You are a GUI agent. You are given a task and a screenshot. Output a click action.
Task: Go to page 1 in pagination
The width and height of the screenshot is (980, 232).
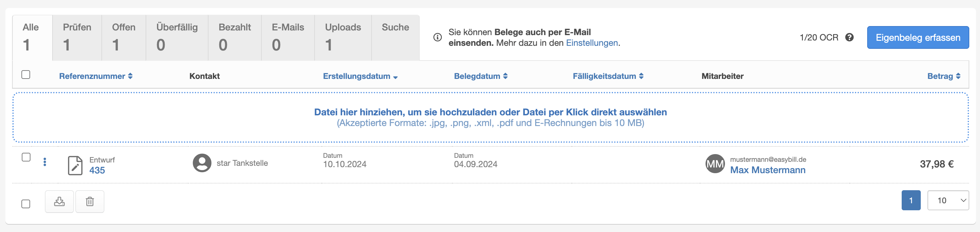click(911, 200)
